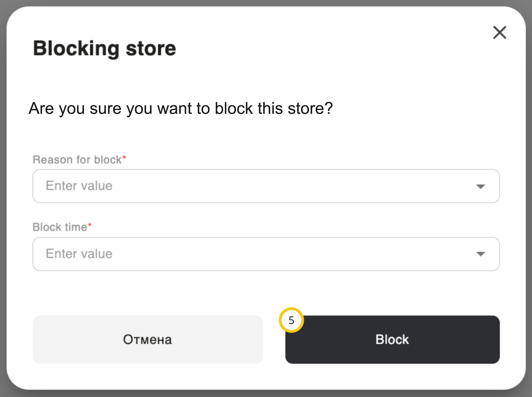The height and width of the screenshot is (397, 532).
Task: Focus 'Enter value' placeholder under Reason for block
Action: tap(79, 186)
